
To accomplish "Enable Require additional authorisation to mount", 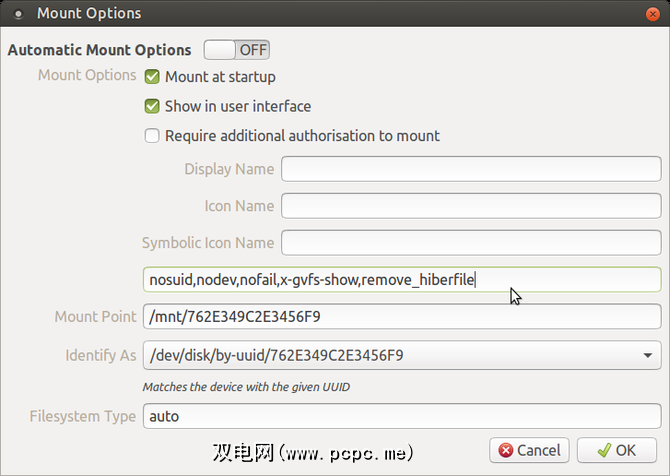I will (x=153, y=136).
